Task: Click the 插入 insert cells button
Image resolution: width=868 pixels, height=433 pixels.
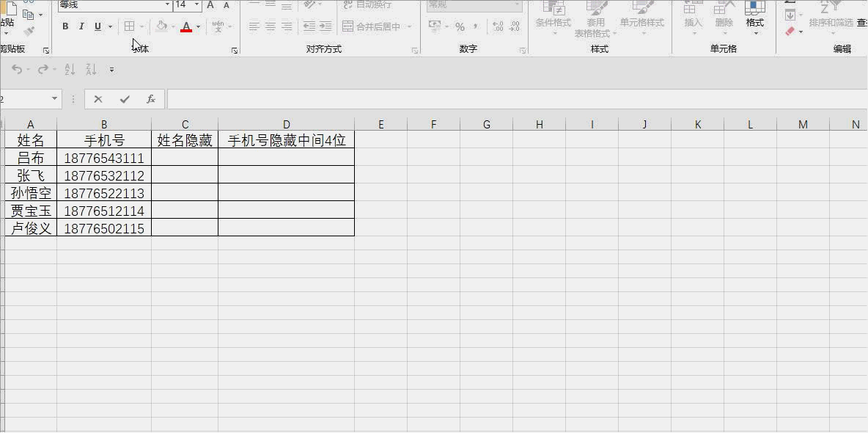Action: (693, 18)
